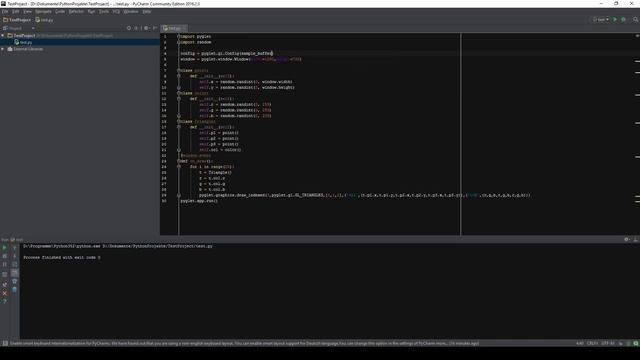Open the Navigate menu
The width and height of the screenshot is (640, 360).
pyautogui.click(x=43, y=11)
